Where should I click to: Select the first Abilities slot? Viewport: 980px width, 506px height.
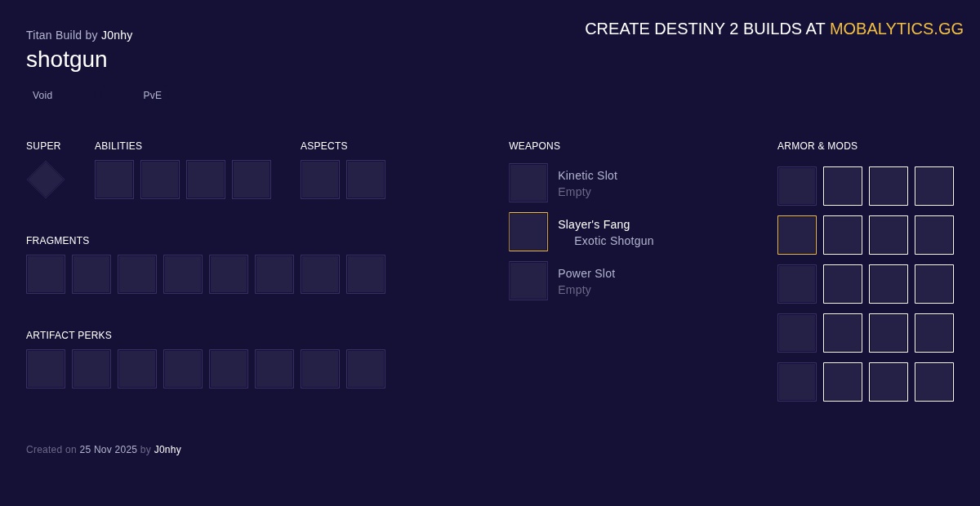pos(114,180)
